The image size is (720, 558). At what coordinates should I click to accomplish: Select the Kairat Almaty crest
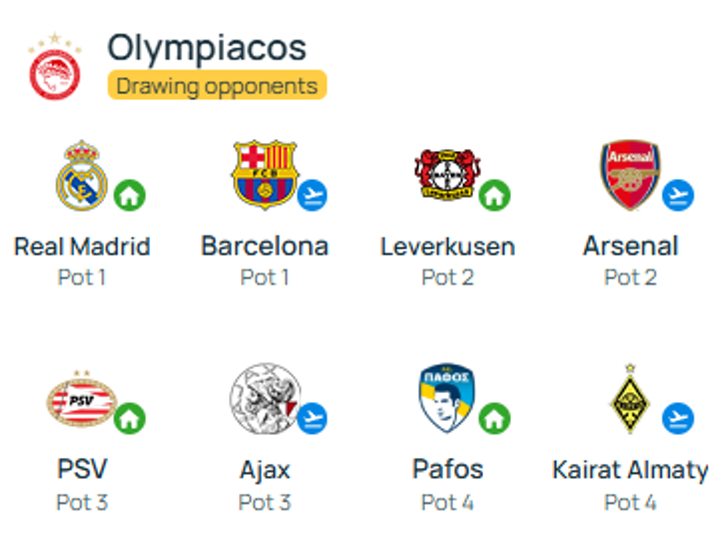click(630, 399)
